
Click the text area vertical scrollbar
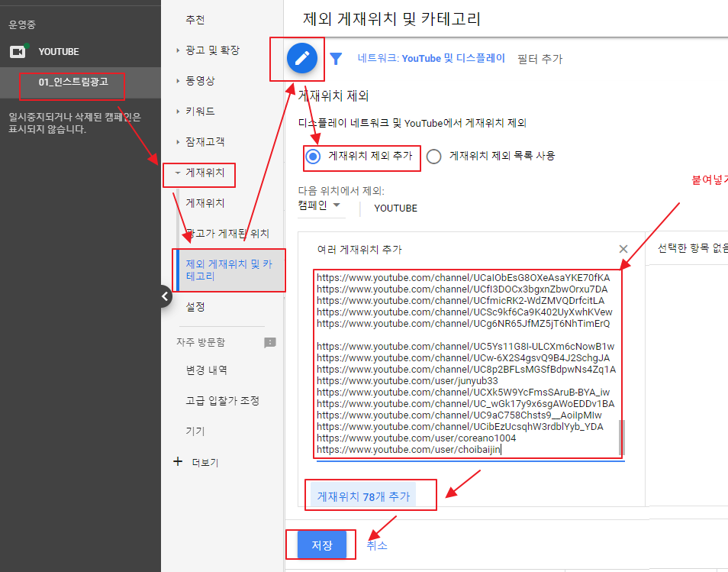click(x=622, y=437)
